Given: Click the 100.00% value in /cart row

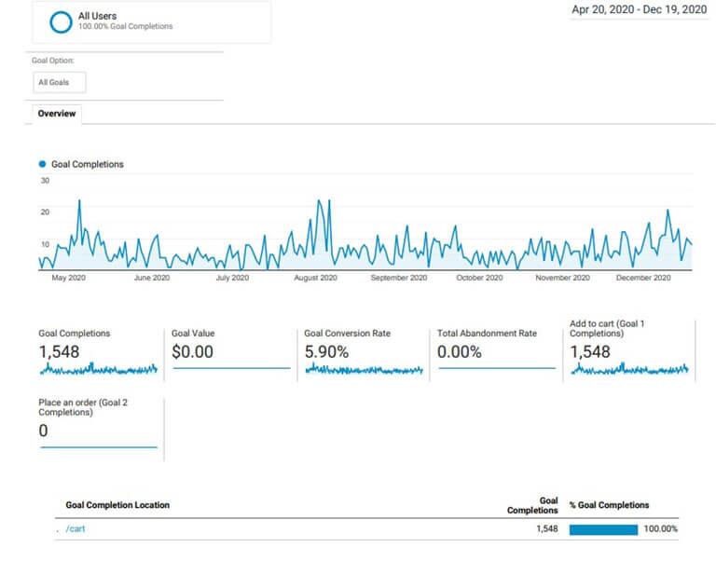Looking at the screenshot, I should [x=661, y=528].
